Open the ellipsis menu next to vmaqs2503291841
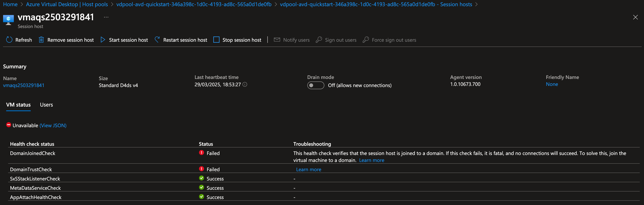 click(106, 17)
